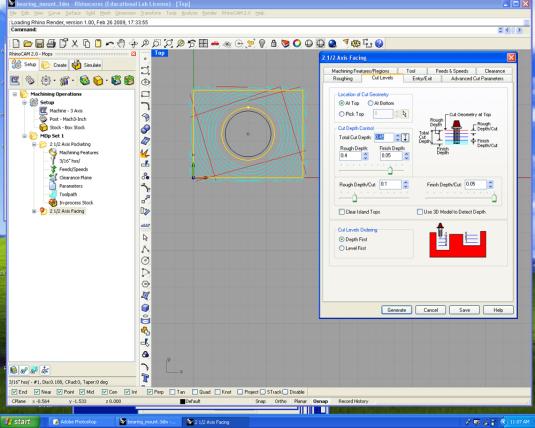Switch to the Simulate tab in RhinoCAM
The width and height of the screenshot is (535, 428).
click(87, 65)
